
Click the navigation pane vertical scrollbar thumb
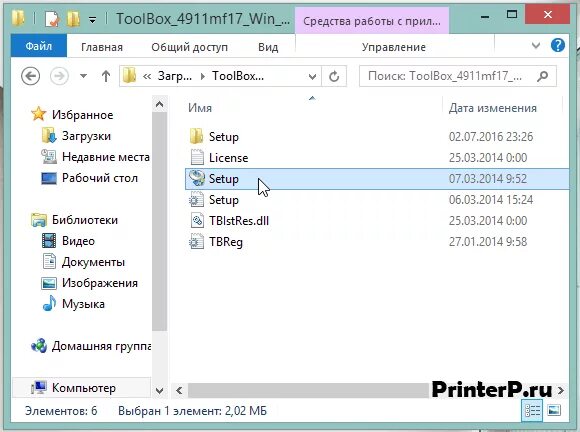click(x=159, y=221)
